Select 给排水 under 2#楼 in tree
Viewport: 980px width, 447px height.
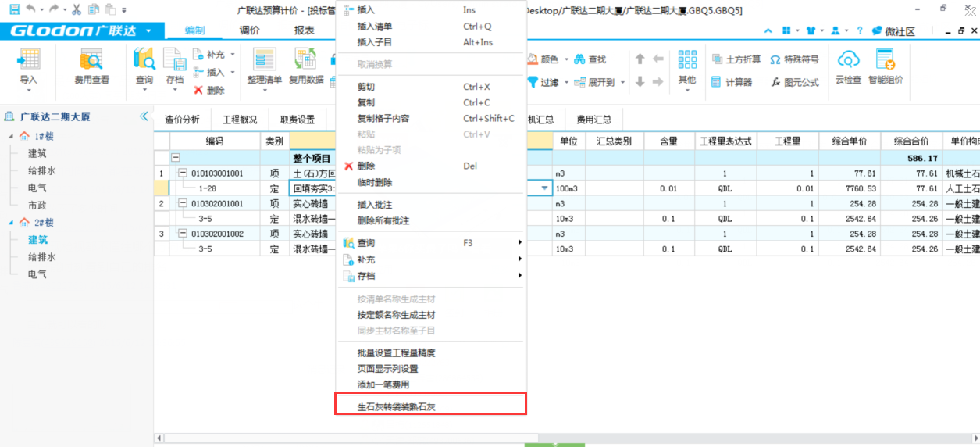pos(41,257)
